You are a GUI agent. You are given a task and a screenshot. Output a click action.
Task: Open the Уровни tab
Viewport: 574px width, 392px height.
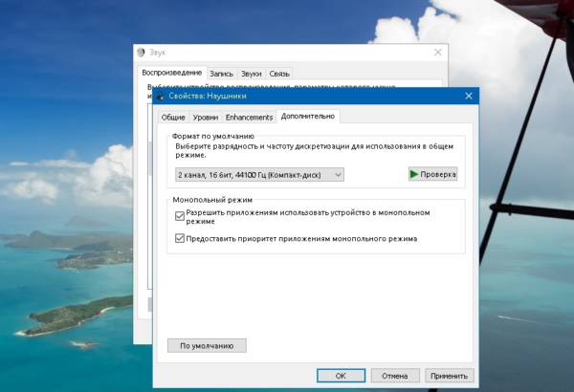coord(205,117)
